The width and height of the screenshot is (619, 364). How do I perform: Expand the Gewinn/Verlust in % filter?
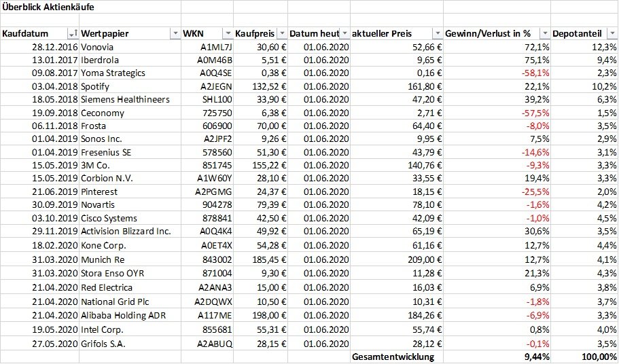[544, 34]
